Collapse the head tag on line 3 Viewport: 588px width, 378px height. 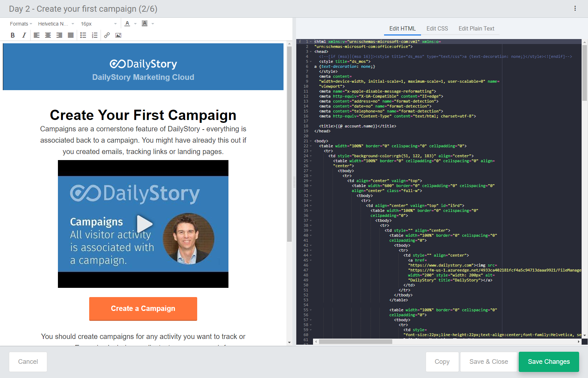pyautogui.click(x=311, y=52)
